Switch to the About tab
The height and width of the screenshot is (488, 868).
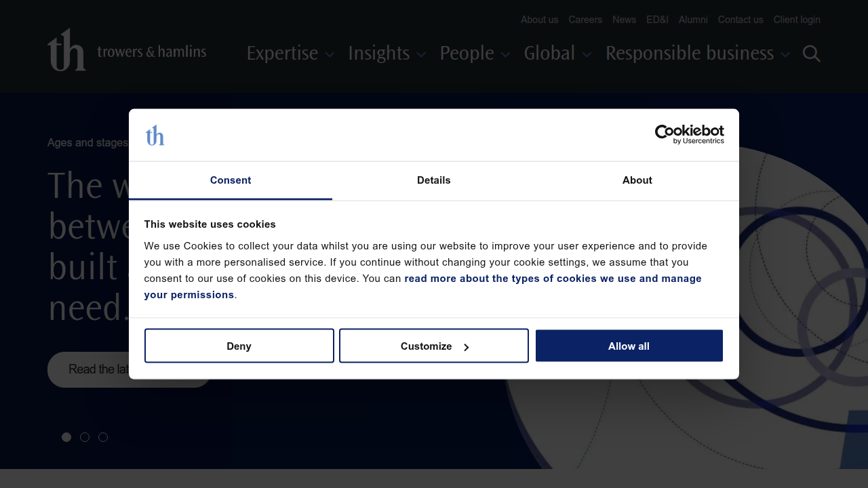[x=637, y=180]
